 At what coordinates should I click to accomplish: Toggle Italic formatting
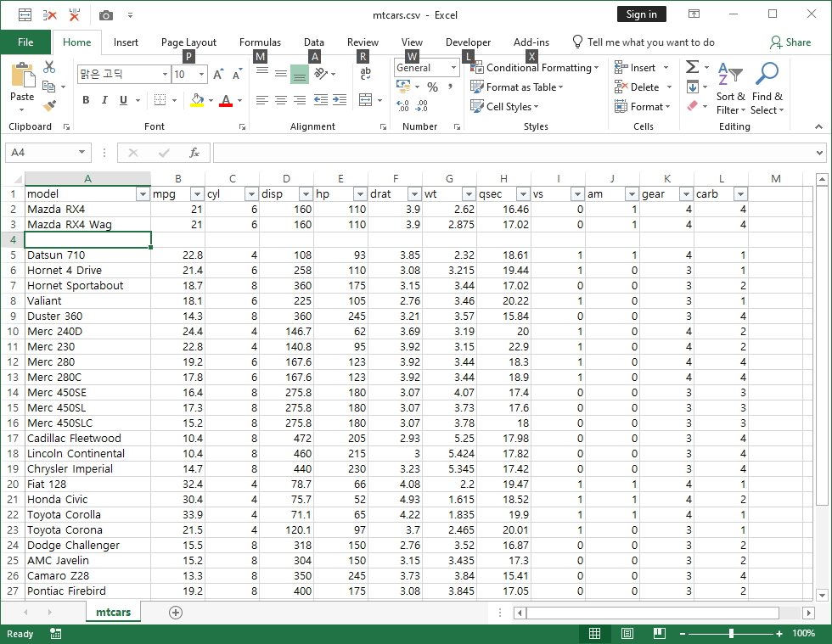[104, 100]
